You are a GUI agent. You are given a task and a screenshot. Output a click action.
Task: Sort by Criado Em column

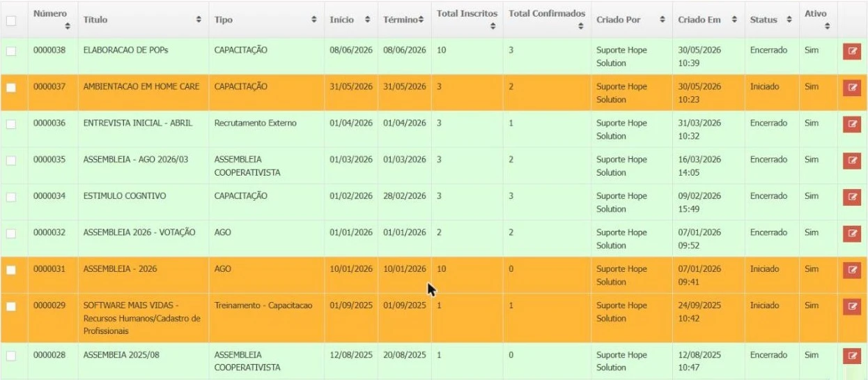pos(708,20)
